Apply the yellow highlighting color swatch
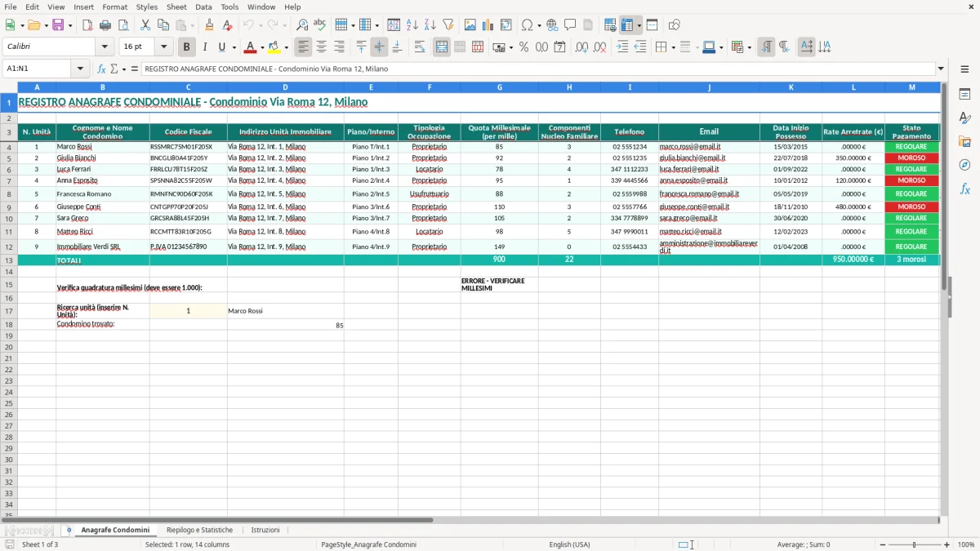980x551 pixels. click(274, 47)
